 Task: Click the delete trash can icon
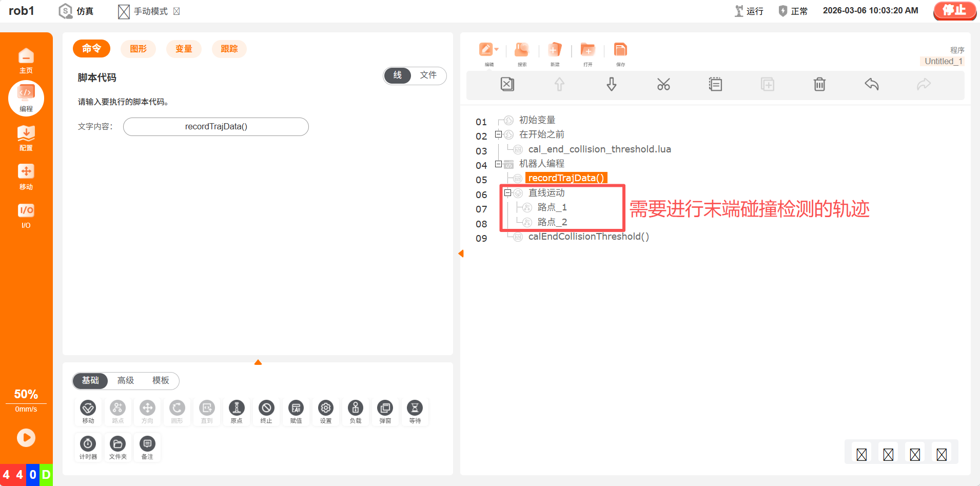819,85
